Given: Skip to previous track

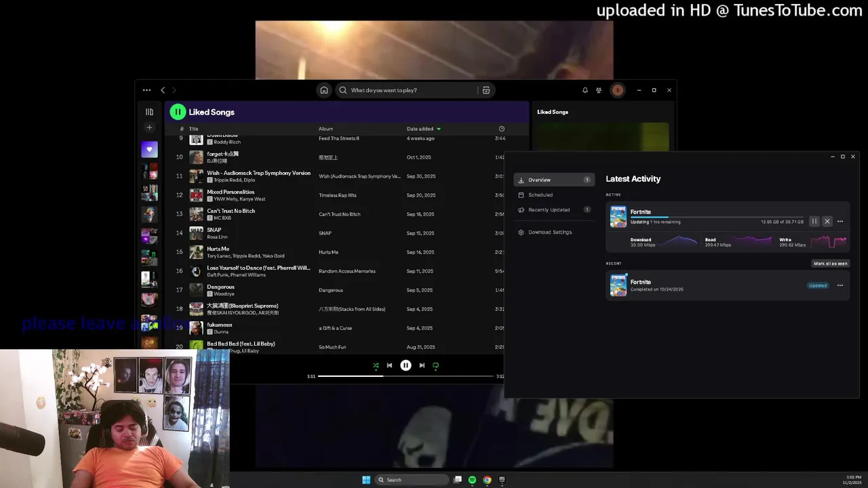Looking at the screenshot, I should coord(389,365).
